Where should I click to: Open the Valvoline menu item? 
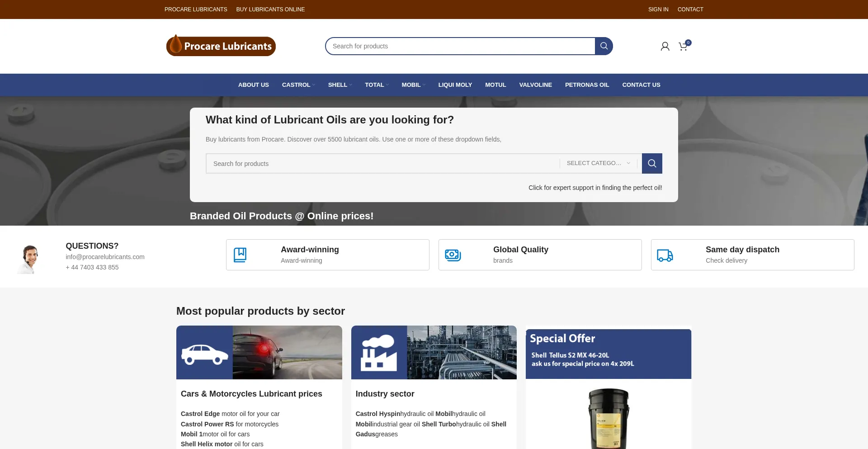coord(536,85)
